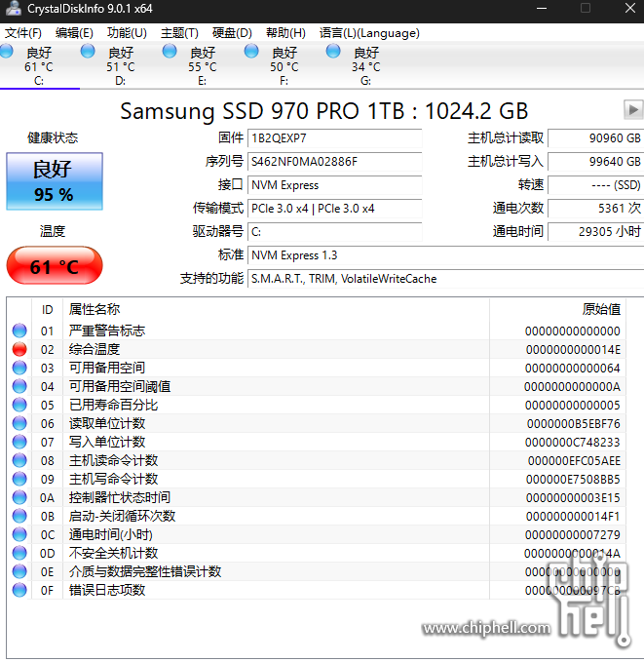This screenshot has height=662, width=644.
Task: Click the status icon for 介质与数据完整性错误计数
Action: [x=19, y=571]
